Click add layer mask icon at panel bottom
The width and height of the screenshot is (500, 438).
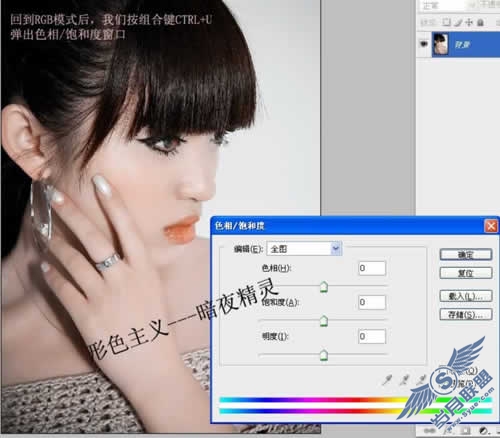466,430
